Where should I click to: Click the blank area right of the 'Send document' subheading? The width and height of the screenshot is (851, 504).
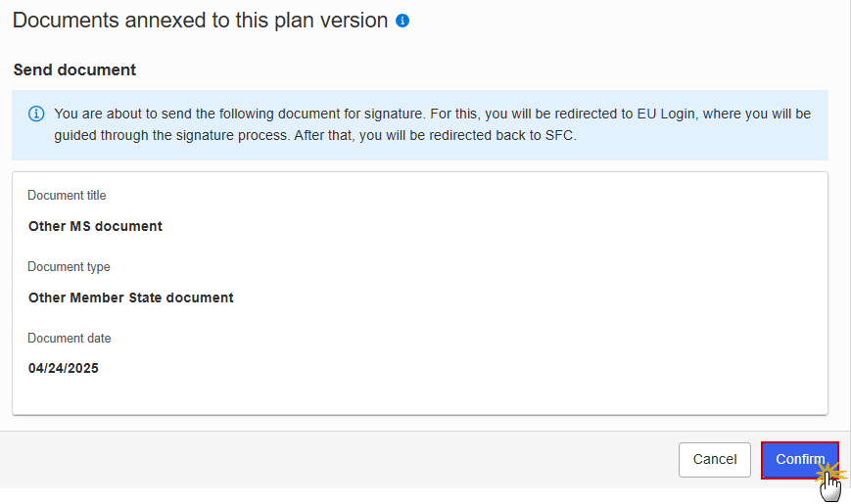(478, 70)
